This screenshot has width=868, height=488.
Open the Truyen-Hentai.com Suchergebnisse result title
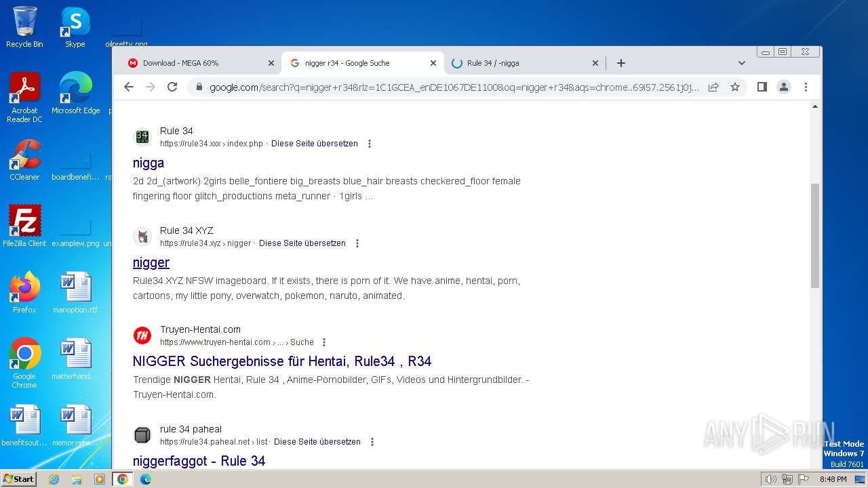[282, 361]
